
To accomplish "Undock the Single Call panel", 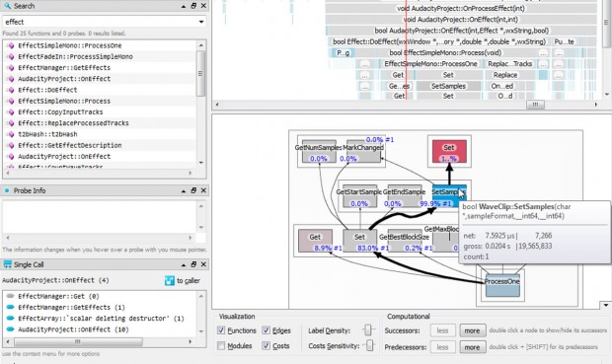I will point(193,264).
